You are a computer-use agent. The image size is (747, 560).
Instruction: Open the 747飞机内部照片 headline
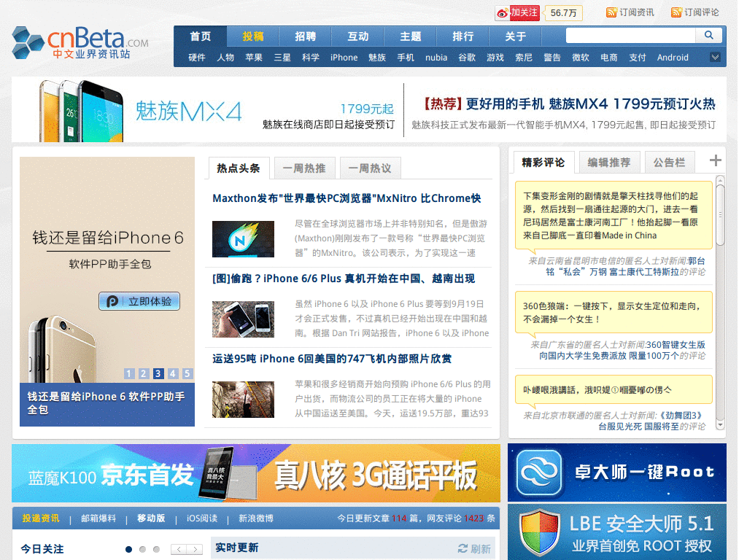332,359
